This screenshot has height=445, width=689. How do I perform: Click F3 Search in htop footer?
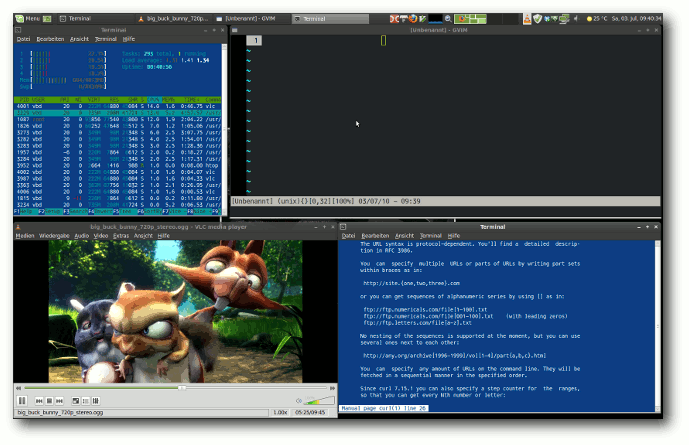[x=75, y=211]
